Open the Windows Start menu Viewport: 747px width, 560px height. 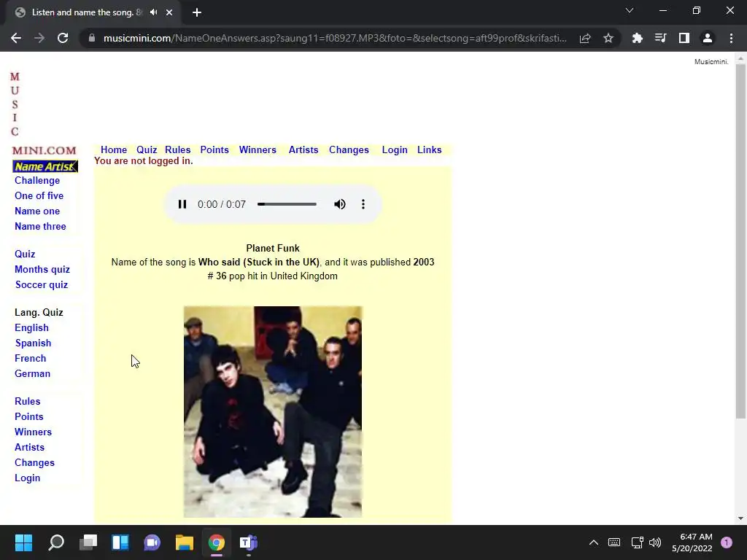(23, 542)
